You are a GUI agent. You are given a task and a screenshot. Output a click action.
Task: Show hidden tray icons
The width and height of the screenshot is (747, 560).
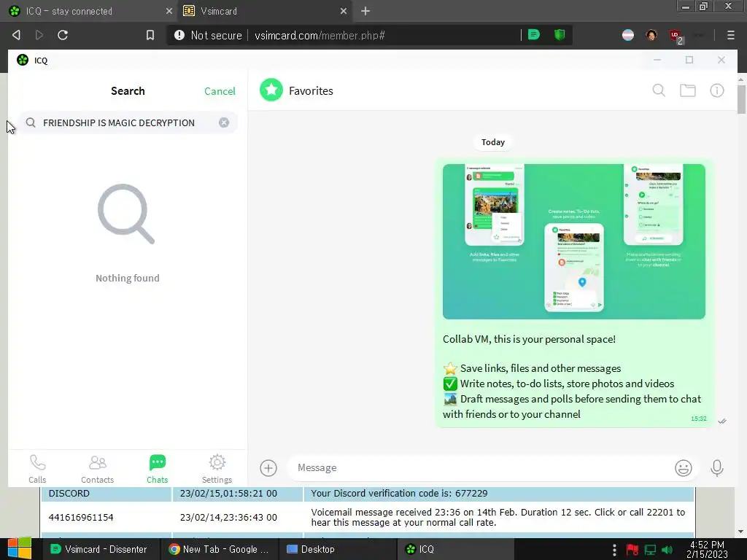click(614, 550)
